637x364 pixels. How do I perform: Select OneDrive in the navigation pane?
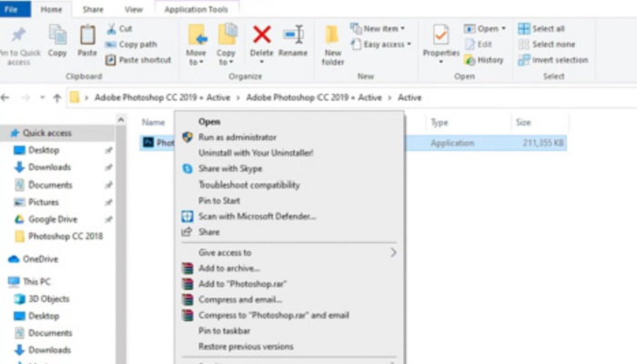(x=40, y=259)
